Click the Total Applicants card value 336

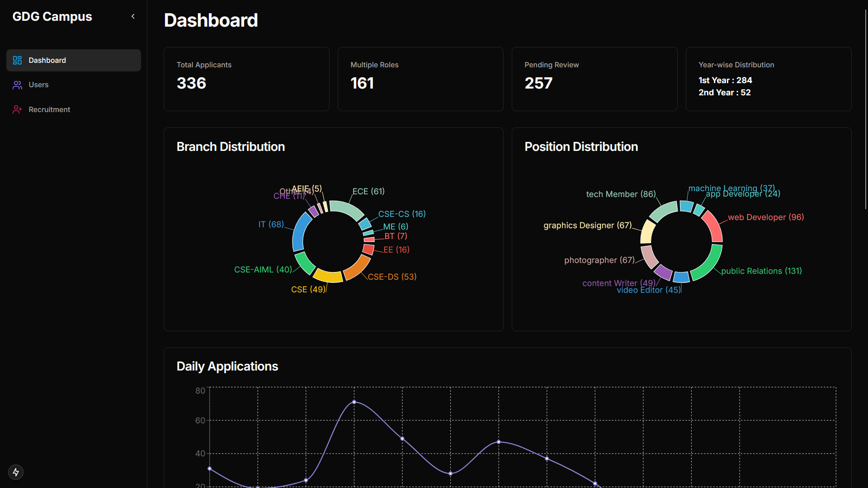(x=191, y=83)
